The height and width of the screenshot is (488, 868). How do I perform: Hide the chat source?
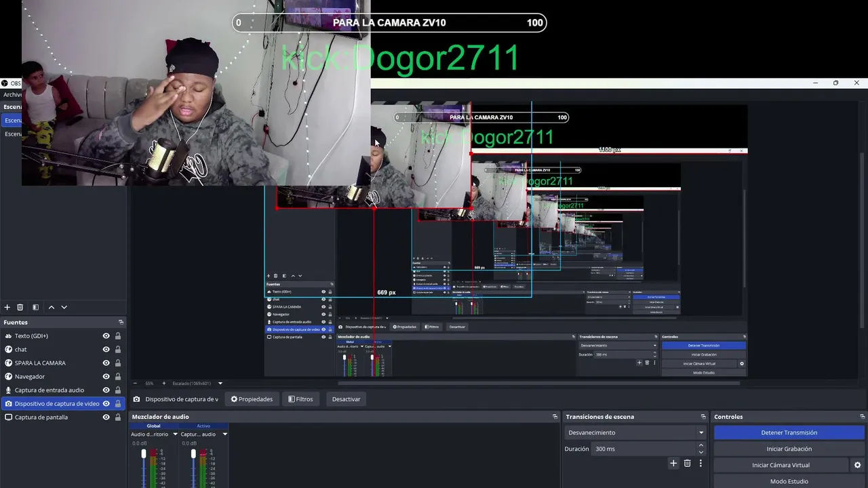pyautogui.click(x=106, y=349)
